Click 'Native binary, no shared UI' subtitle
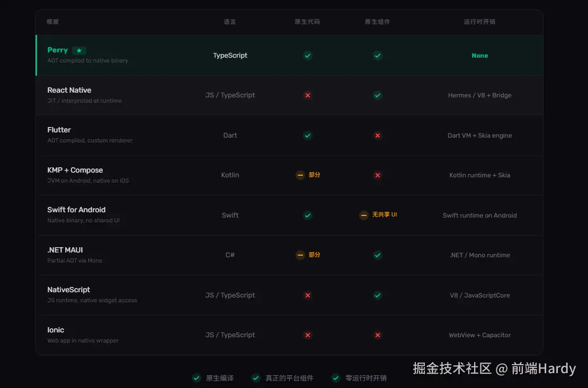Screen dimensions: 588x388 (84, 220)
